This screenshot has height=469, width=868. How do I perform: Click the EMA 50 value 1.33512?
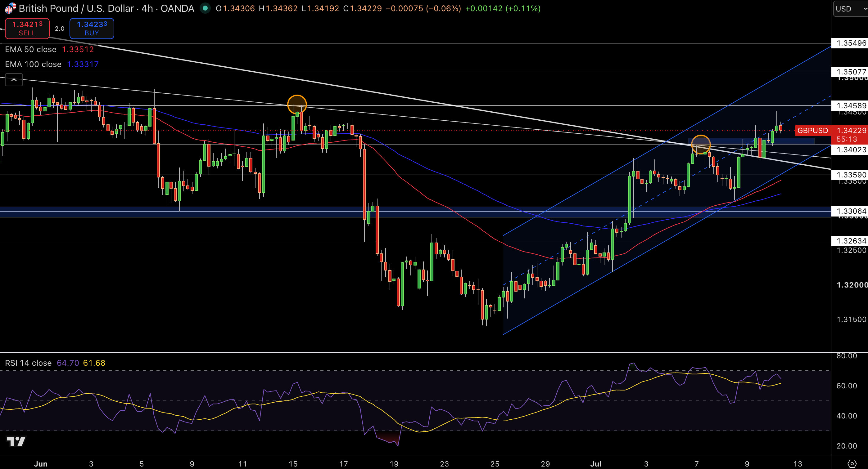coord(78,50)
